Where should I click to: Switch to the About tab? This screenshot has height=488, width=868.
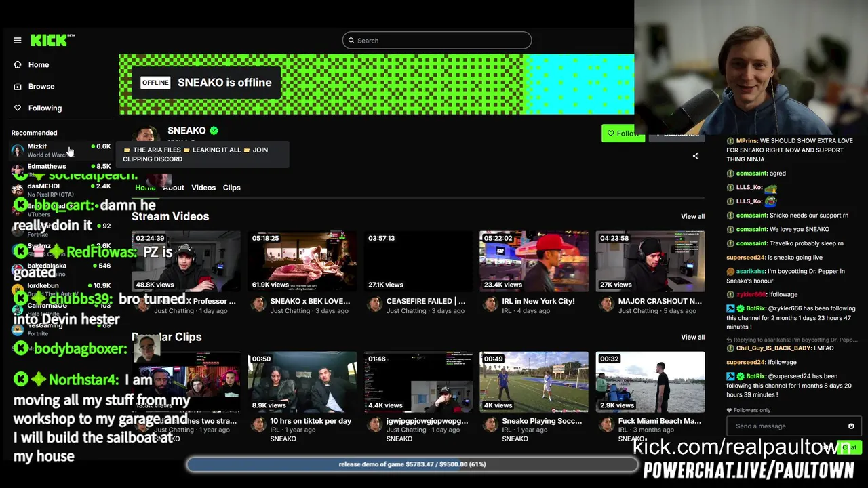[174, 188]
